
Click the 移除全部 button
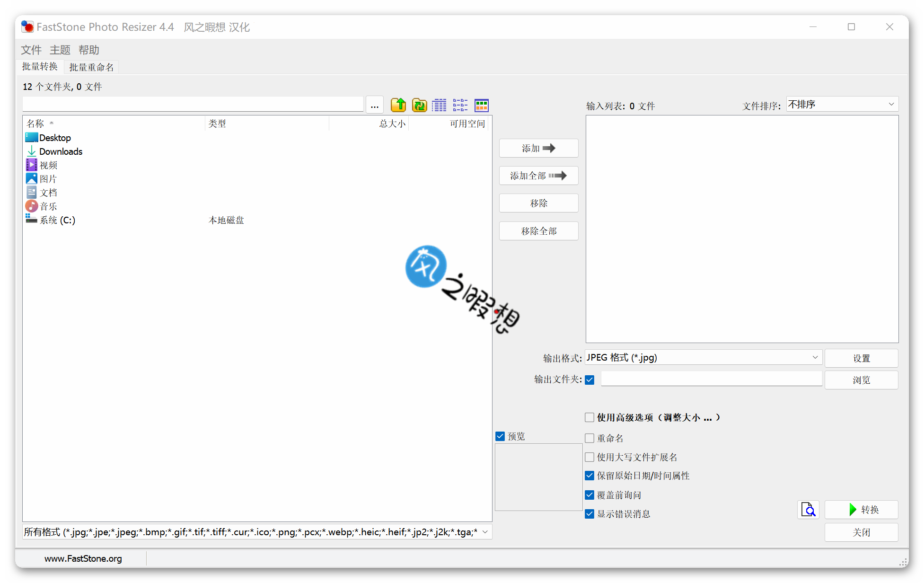(x=538, y=231)
